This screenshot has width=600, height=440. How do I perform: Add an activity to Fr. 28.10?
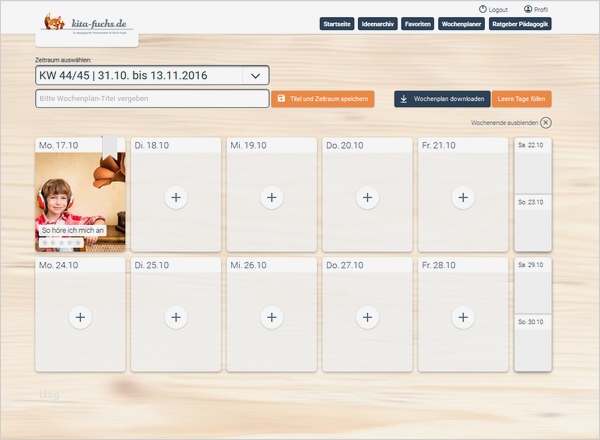463,317
